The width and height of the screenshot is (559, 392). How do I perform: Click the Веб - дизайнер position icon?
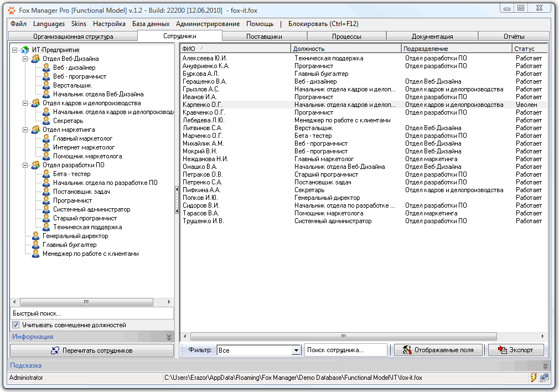click(x=46, y=68)
